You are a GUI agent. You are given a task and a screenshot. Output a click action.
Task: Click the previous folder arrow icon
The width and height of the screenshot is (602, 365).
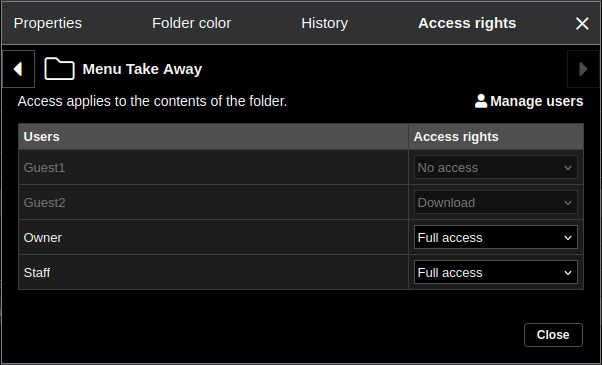18,69
